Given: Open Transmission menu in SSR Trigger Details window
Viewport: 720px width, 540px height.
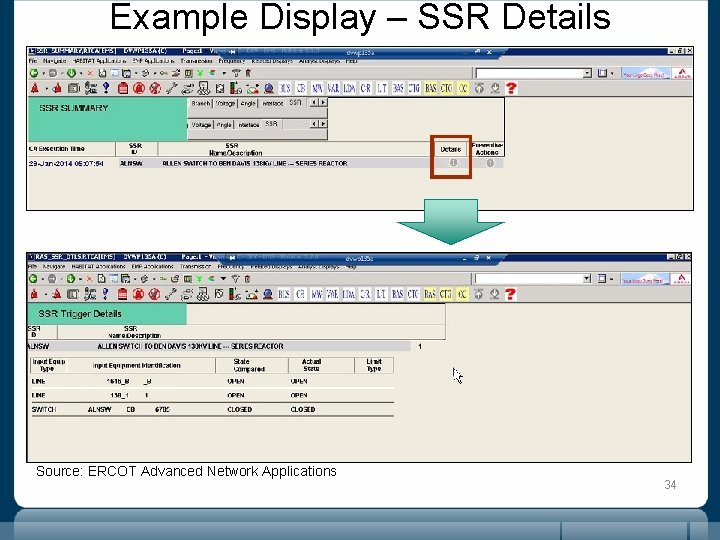Looking at the screenshot, I should pos(196,266).
